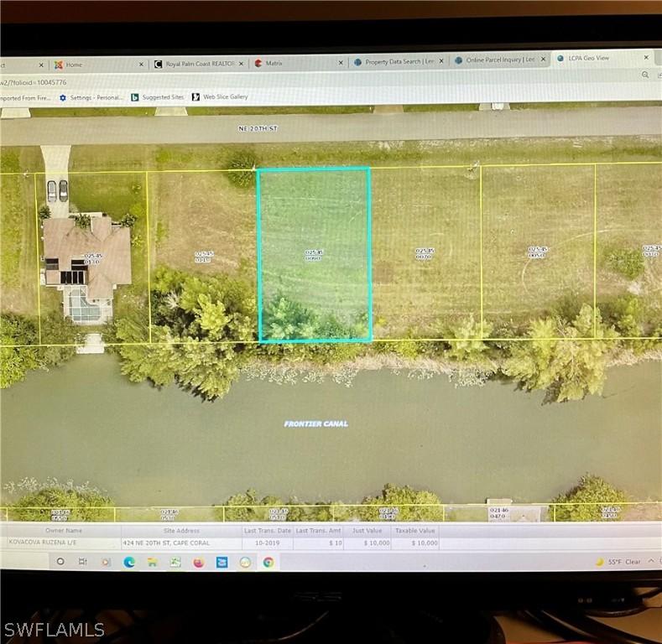
Task: Open File Explorer from the taskbar
Action: [x=152, y=562]
